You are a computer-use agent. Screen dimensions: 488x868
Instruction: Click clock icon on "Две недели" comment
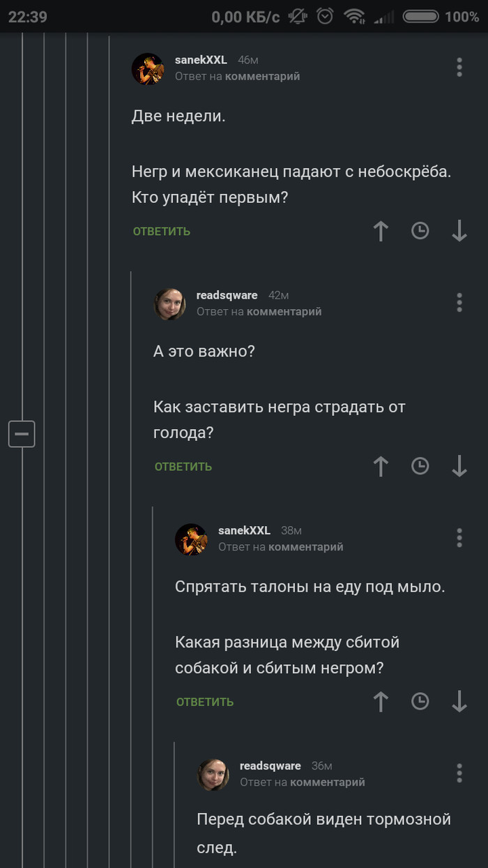420,231
